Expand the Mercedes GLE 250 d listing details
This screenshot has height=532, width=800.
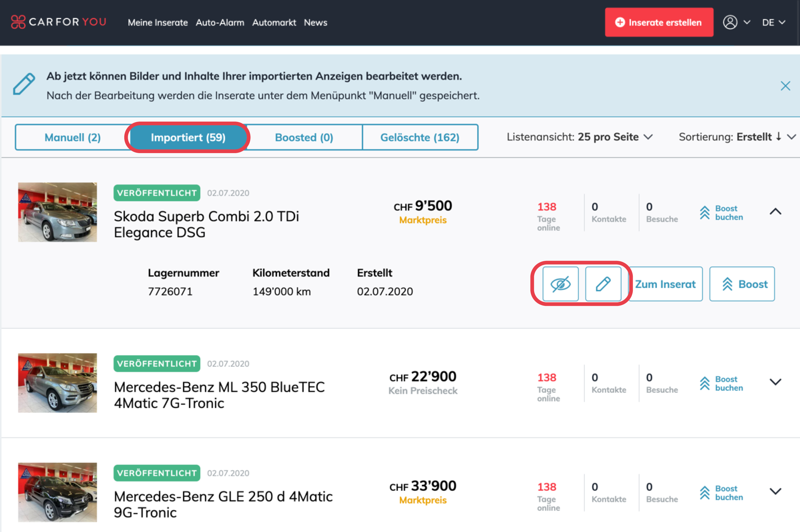(x=775, y=492)
